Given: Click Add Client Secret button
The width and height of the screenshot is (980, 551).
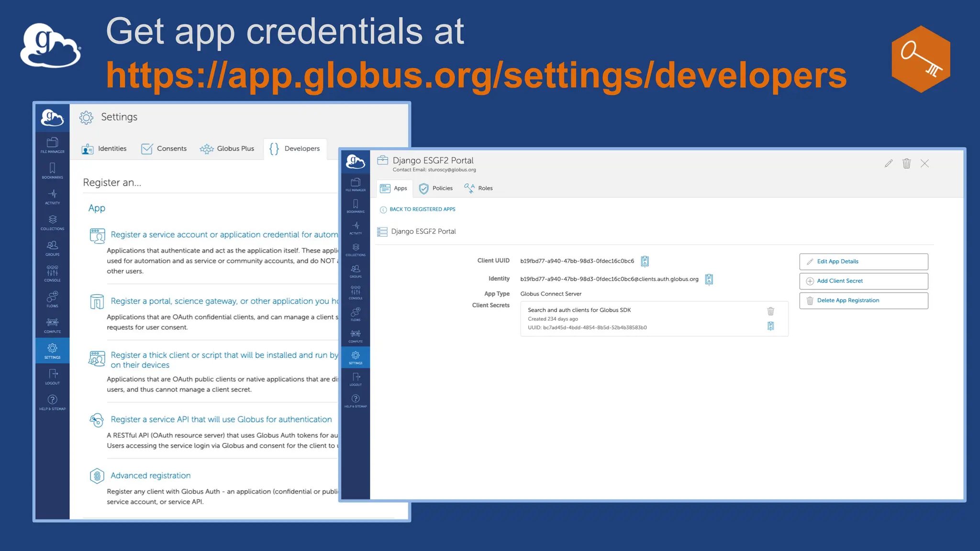Looking at the screenshot, I should coord(864,281).
